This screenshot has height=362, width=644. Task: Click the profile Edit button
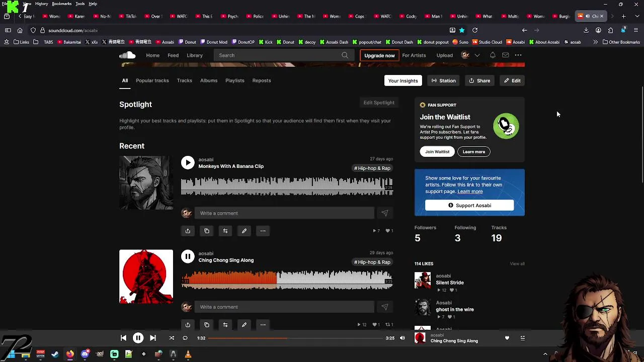pos(512,80)
